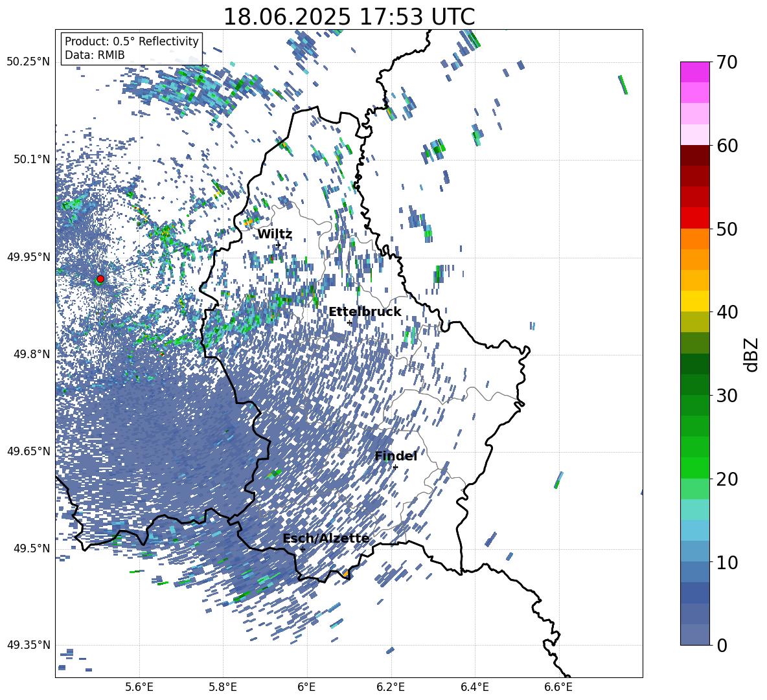The height and width of the screenshot is (700, 767).
Task: Click the 49.5°N latitude label
Action: click(x=32, y=548)
